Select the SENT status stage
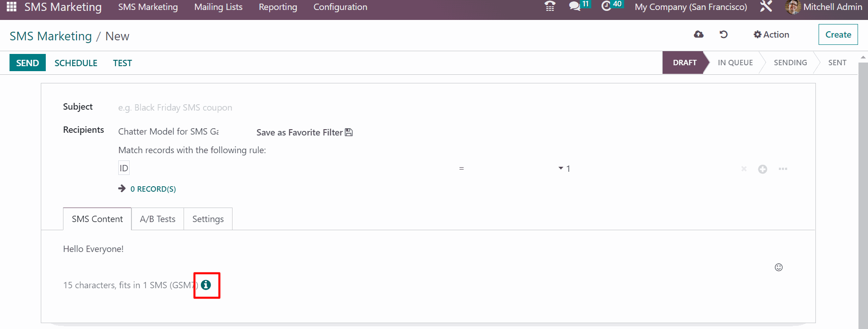 [x=837, y=63]
